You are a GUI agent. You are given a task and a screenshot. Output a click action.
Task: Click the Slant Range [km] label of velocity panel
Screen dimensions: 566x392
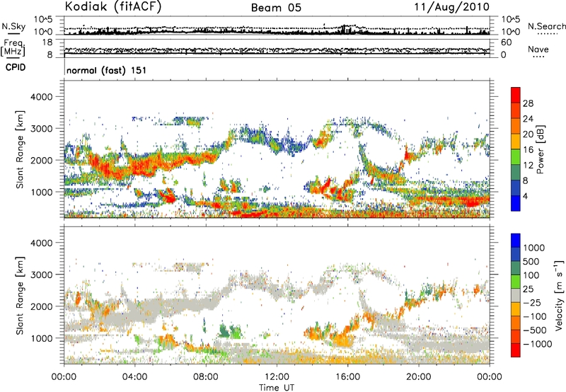pyautogui.click(x=20, y=296)
